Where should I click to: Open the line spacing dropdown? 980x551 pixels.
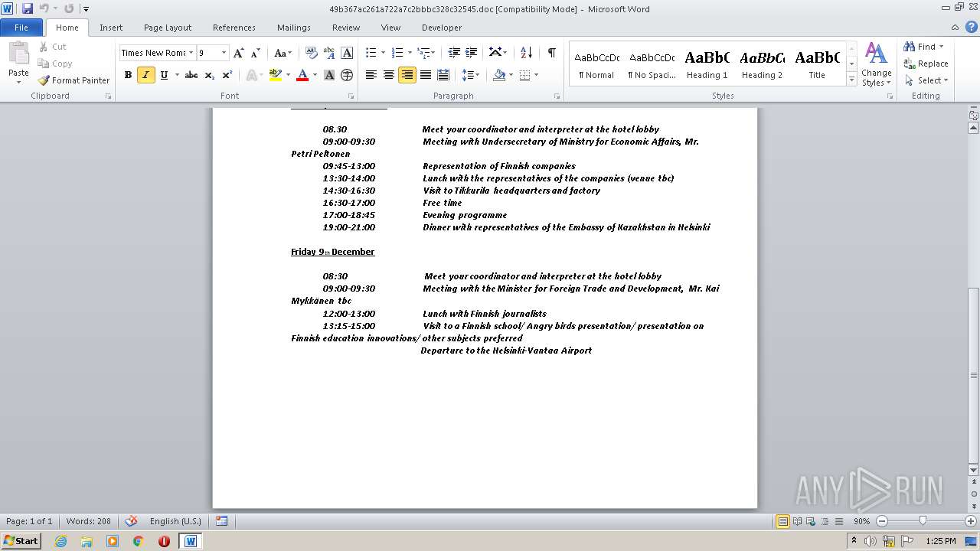coord(471,75)
